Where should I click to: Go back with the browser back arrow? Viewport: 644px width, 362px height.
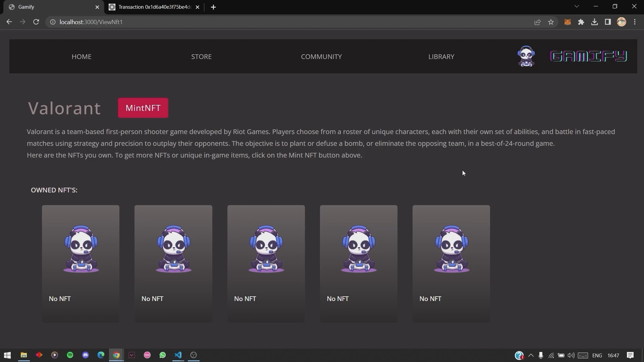click(x=9, y=22)
